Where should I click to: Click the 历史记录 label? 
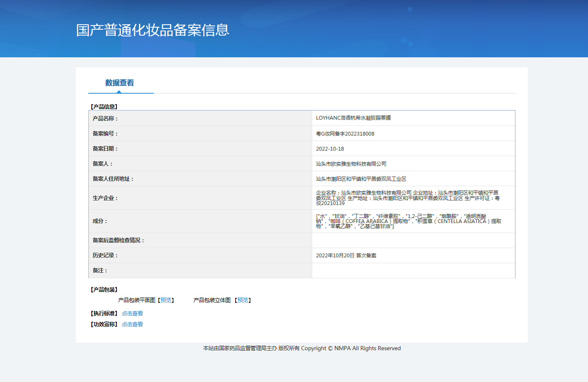tap(105, 255)
